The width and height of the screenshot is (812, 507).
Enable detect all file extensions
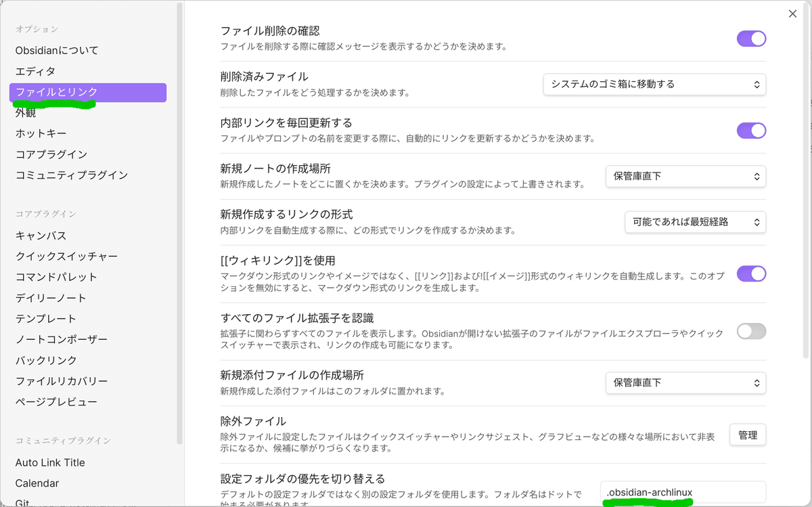coord(751,331)
